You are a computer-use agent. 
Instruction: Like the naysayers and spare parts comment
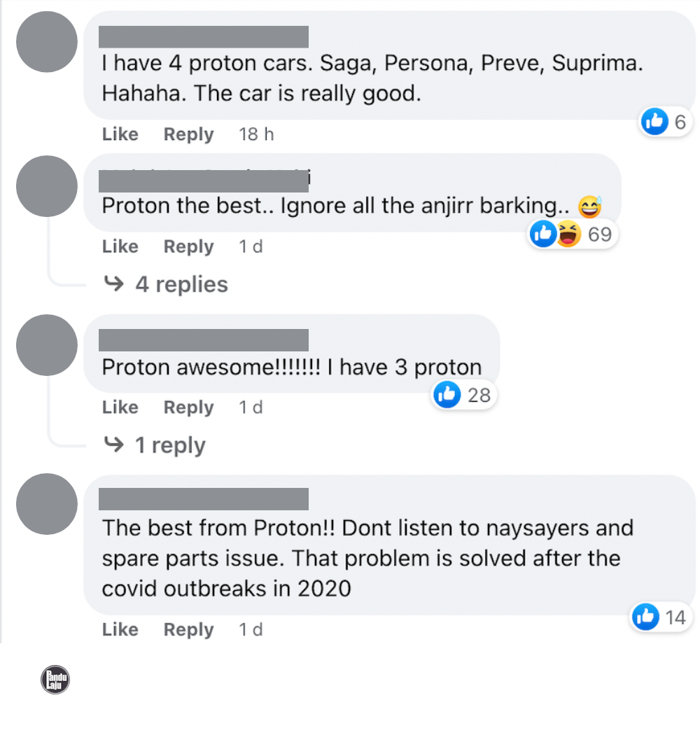[x=120, y=630]
